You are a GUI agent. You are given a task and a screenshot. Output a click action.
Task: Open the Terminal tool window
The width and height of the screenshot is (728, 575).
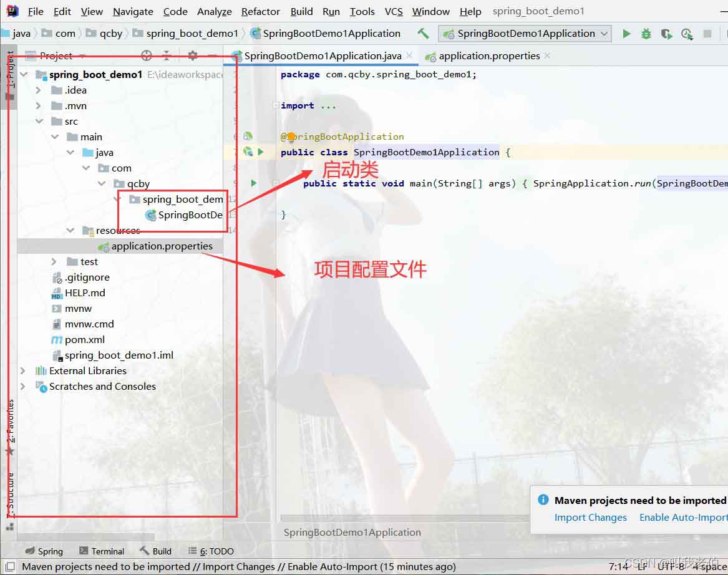pyautogui.click(x=102, y=551)
